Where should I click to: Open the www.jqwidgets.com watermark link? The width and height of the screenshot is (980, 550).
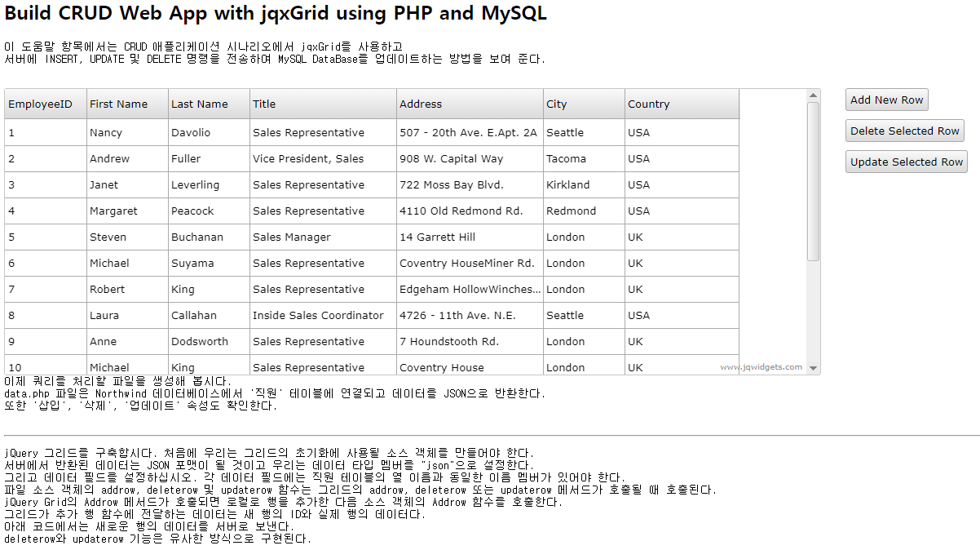pyautogui.click(x=761, y=367)
